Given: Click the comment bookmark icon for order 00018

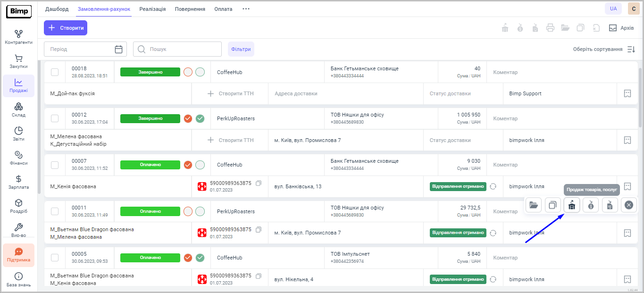Looking at the screenshot, I should coord(627,93).
